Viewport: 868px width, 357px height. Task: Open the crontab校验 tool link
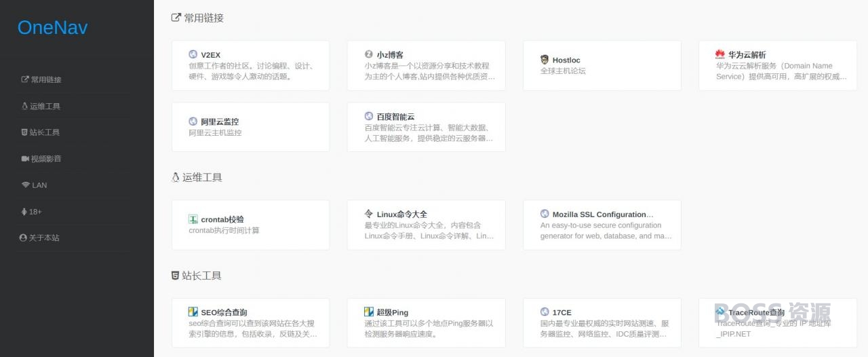coord(222,220)
